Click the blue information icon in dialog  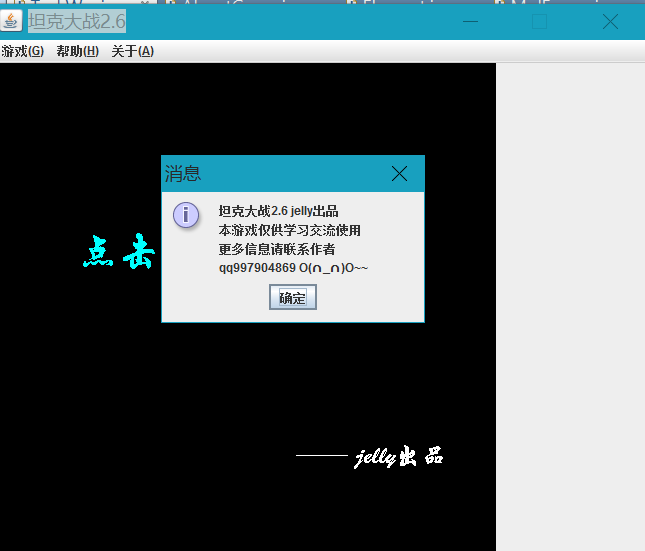185,214
